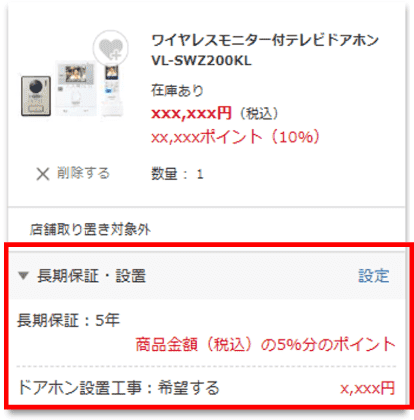Click the heart favorite icon on product image

tap(111, 48)
